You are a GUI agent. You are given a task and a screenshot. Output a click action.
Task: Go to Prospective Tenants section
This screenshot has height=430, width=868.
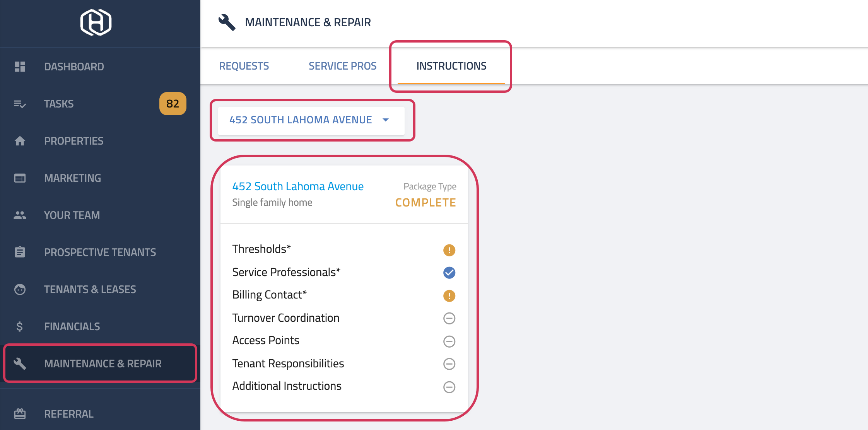coord(100,252)
